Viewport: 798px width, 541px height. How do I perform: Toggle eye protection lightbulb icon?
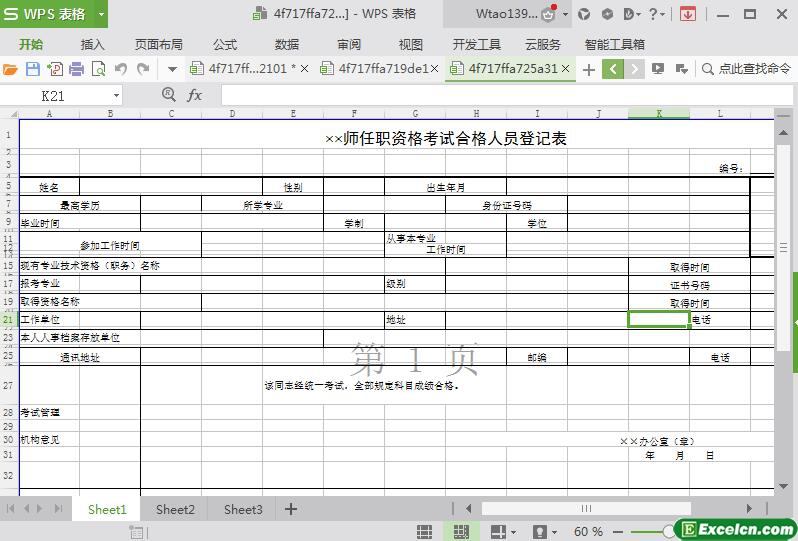[539, 532]
